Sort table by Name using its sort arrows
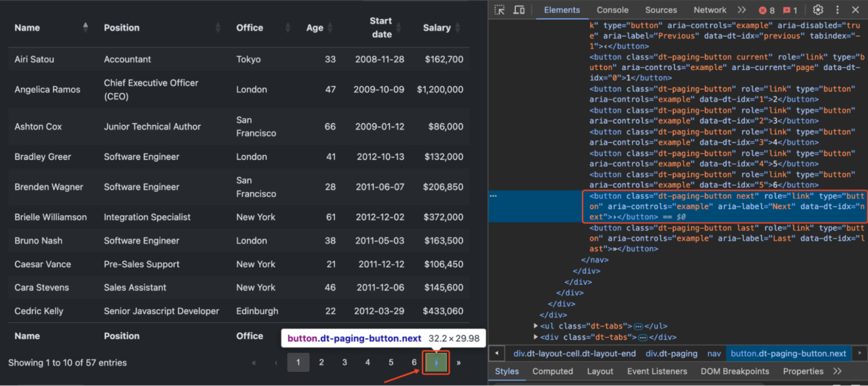The width and height of the screenshot is (868, 386). point(85,27)
